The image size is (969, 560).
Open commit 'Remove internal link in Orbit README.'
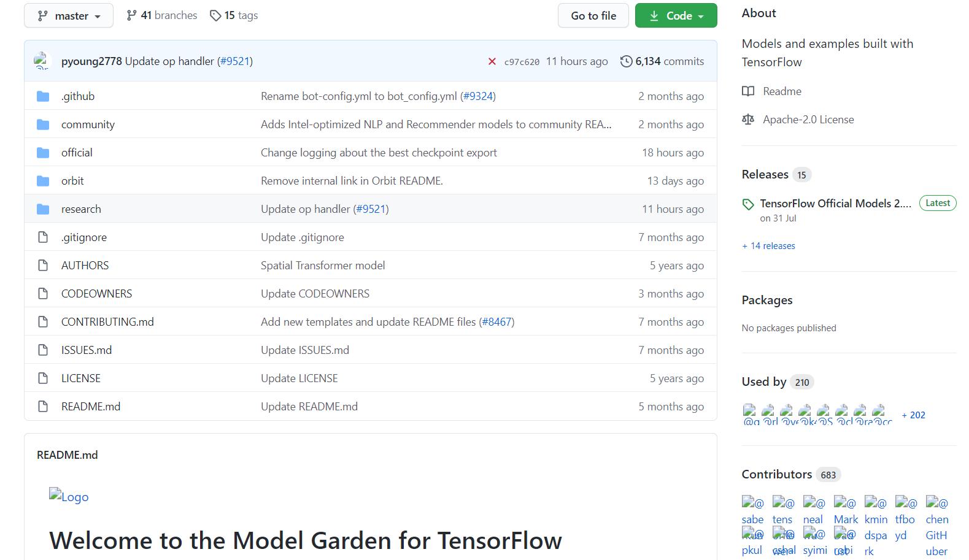click(352, 181)
